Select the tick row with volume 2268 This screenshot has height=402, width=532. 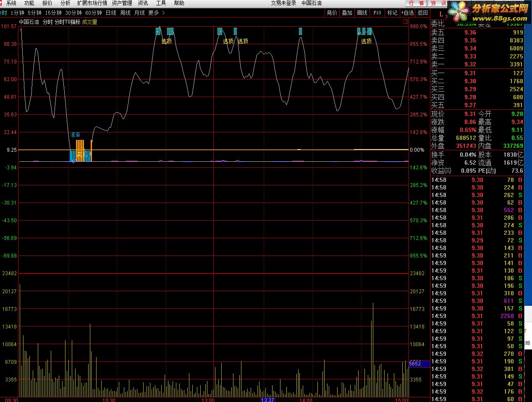coord(477,316)
